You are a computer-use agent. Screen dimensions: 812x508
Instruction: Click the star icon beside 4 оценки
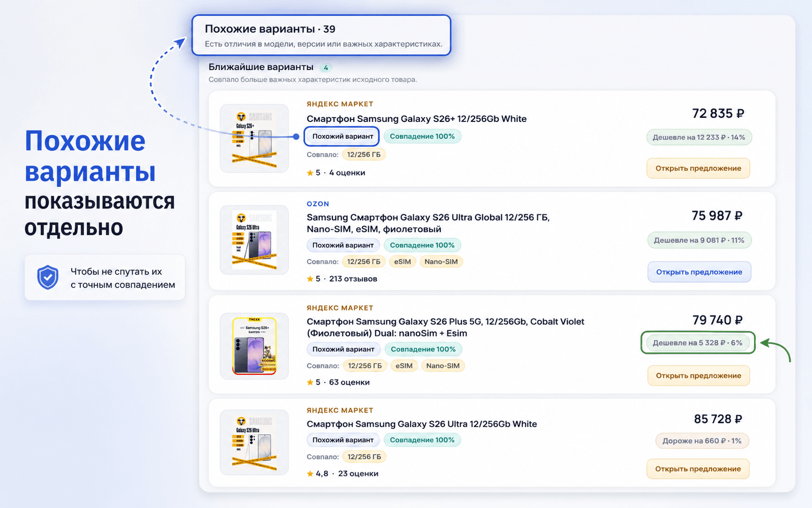point(310,173)
